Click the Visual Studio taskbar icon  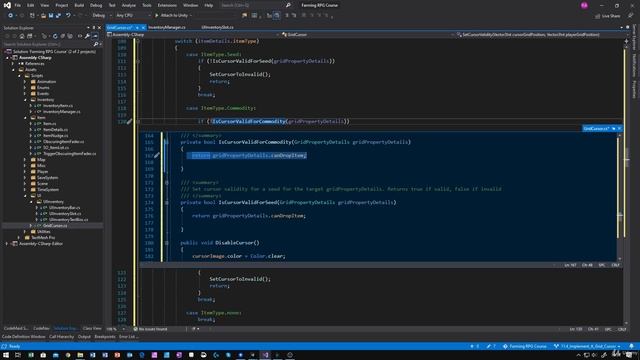tap(265, 355)
